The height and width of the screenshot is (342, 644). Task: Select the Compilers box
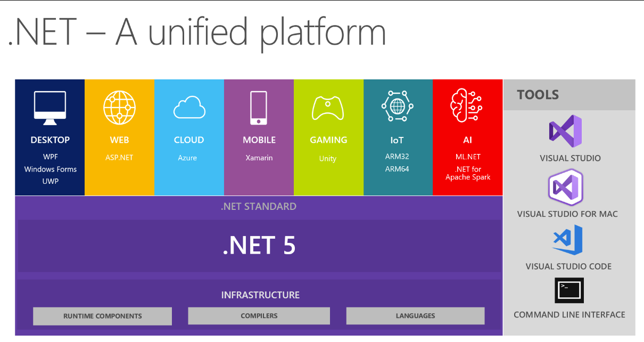259,315
